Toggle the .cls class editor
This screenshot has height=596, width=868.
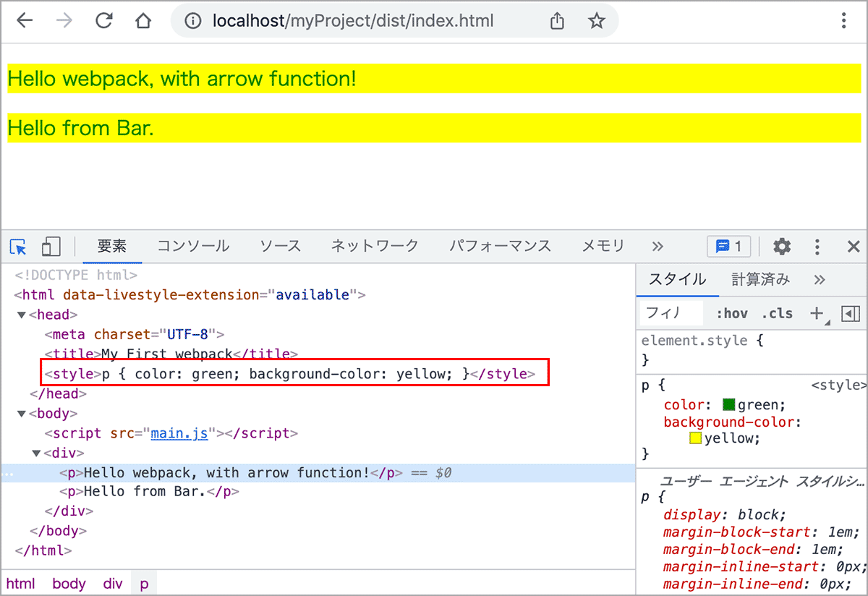(x=777, y=313)
